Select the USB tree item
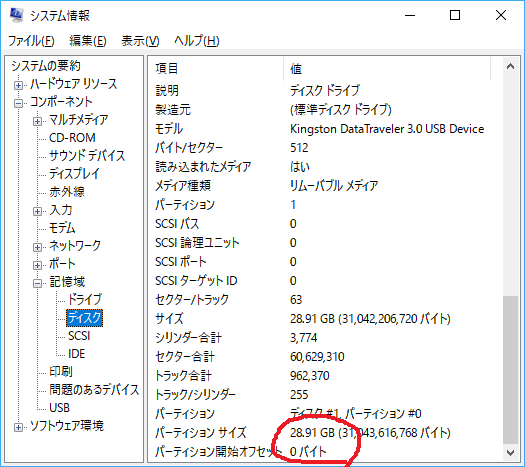This screenshot has height=467, width=525. point(59,407)
